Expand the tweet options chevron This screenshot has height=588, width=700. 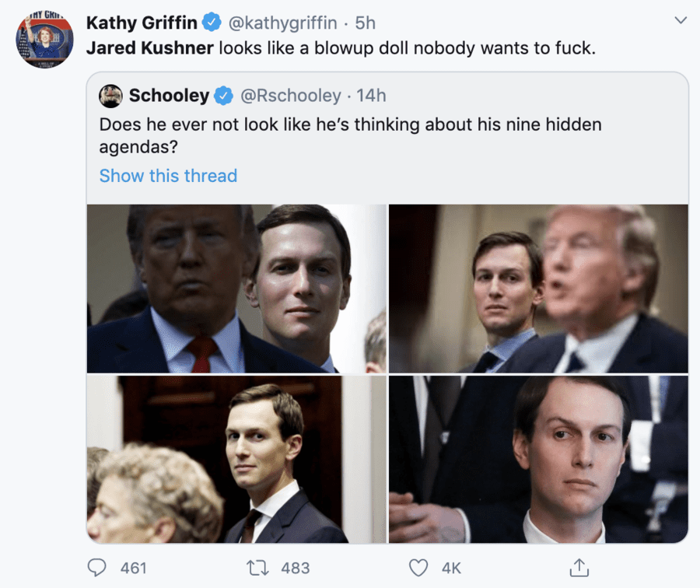click(x=681, y=20)
